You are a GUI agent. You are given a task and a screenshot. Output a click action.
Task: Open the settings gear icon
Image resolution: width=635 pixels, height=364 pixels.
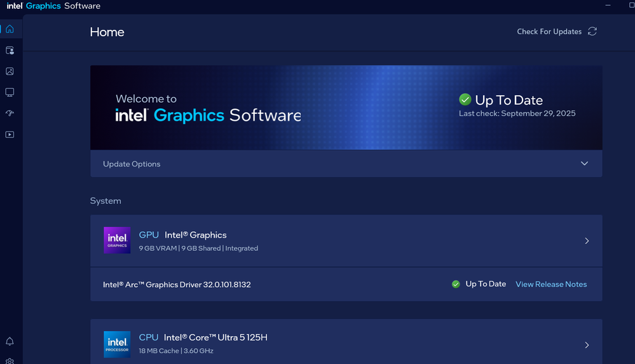tap(10, 360)
